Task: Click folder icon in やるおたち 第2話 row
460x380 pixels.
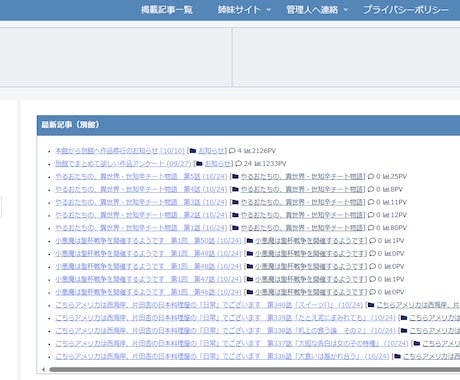Action: tap(235, 215)
